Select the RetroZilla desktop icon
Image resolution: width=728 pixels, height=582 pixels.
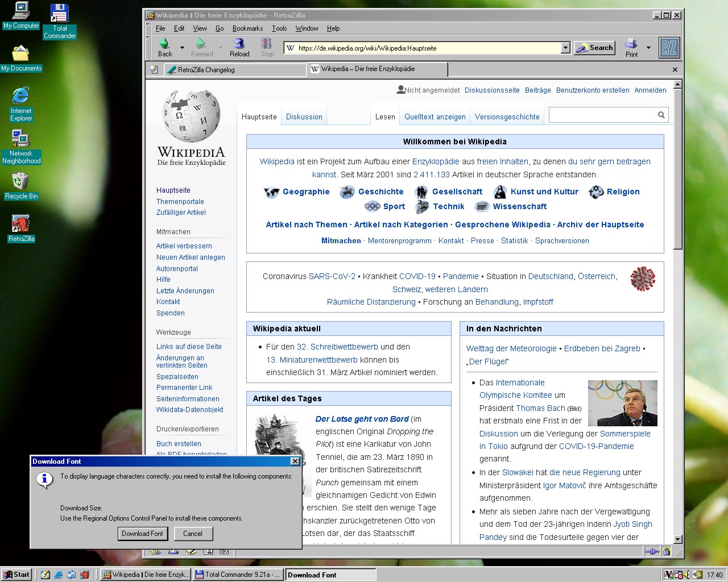[x=21, y=225]
